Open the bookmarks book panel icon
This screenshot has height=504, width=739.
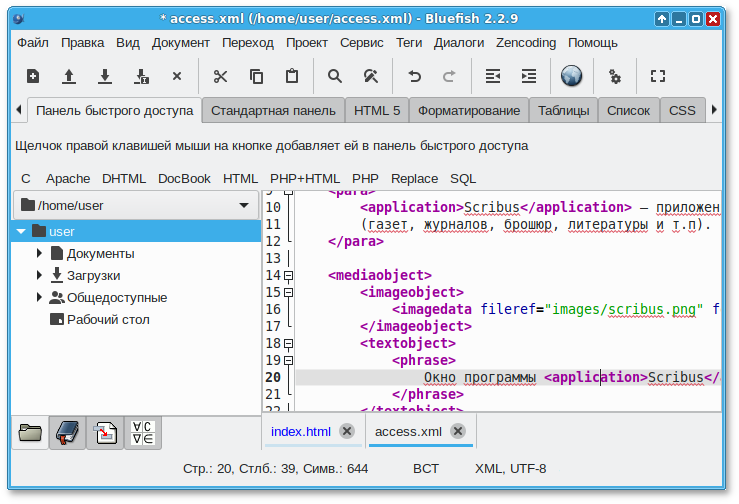pyautogui.click(x=67, y=433)
